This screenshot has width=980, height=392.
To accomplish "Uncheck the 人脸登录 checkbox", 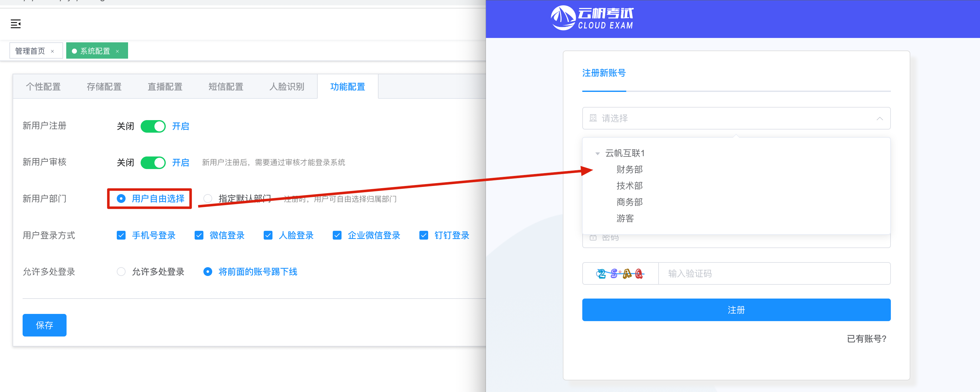I will [x=268, y=235].
